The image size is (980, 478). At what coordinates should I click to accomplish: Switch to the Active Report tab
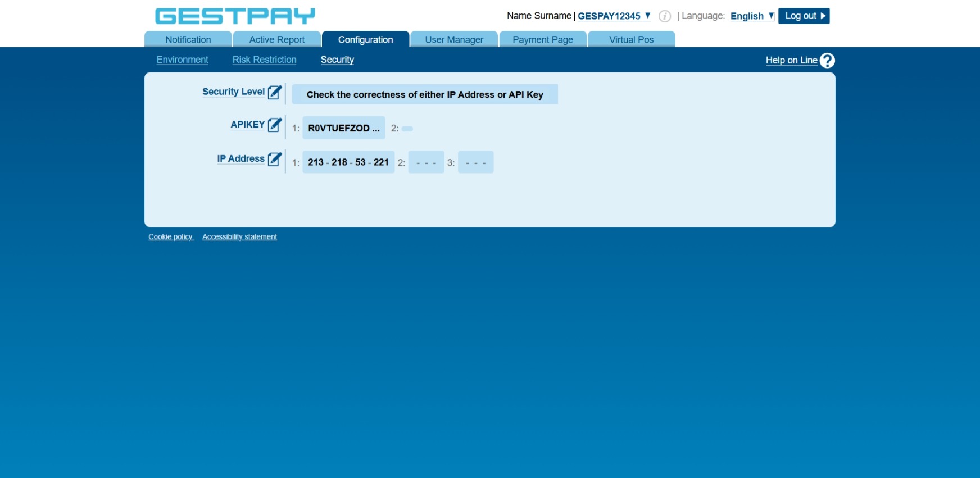tap(277, 39)
